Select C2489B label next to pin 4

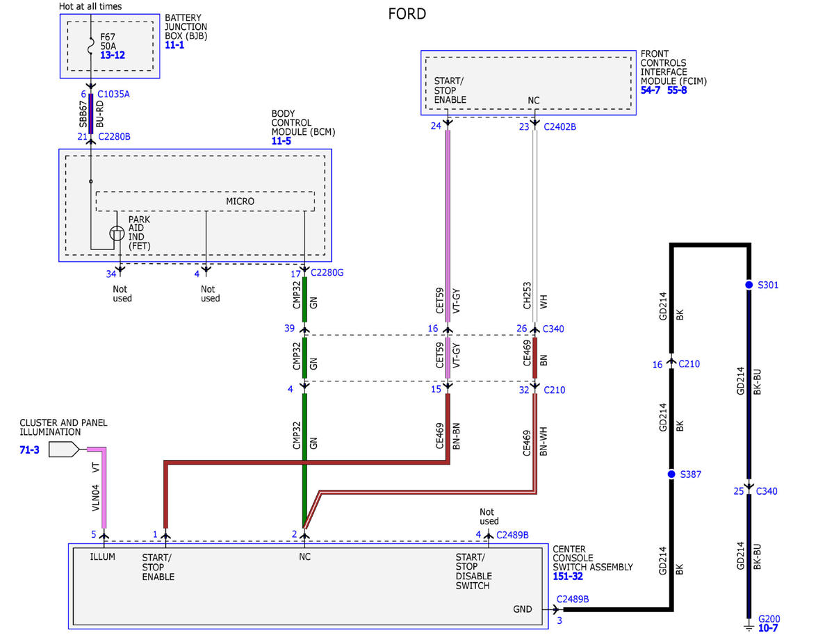[512, 534]
